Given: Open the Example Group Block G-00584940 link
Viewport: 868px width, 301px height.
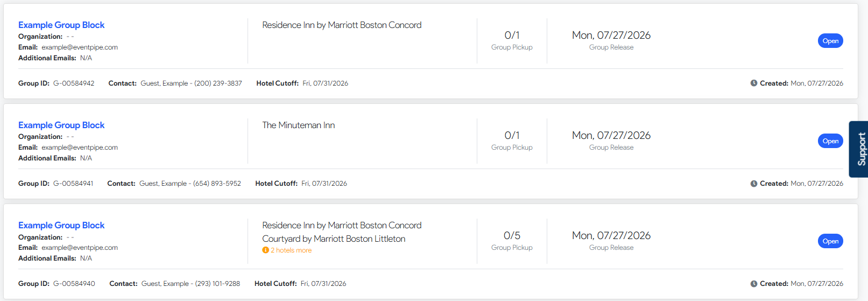Looking at the screenshot, I should point(61,226).
